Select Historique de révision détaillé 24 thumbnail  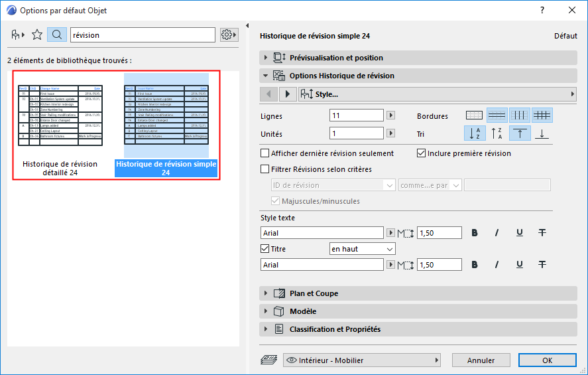coord(60,125)
